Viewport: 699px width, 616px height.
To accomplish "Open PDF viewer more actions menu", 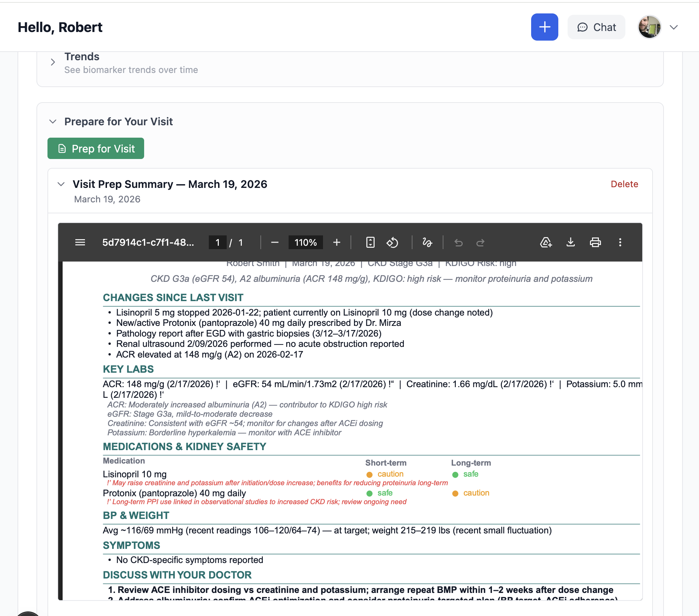I will tap(620, 243).
